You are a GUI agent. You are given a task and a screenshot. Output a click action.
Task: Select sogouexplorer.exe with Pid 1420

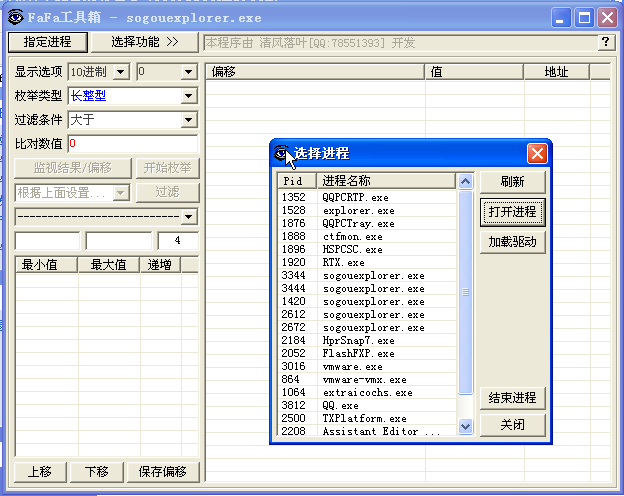click(x=367, y=301)
